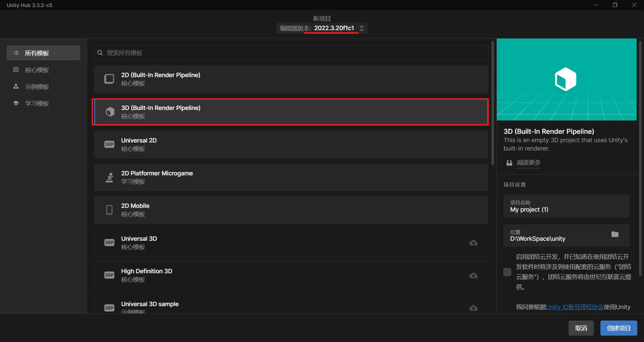This screenshot has width=644, height=342.
Task: Select the 所有模板 sidebar tab
Action: pos(43,53)
